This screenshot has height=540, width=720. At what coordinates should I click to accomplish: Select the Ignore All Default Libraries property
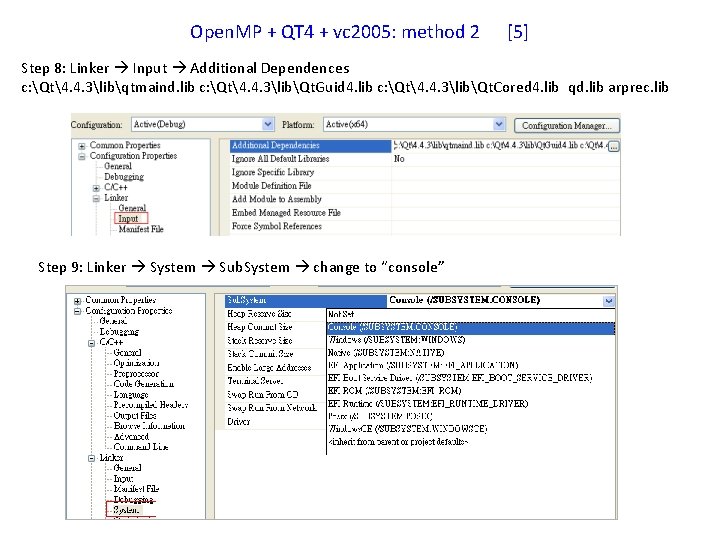310,159
